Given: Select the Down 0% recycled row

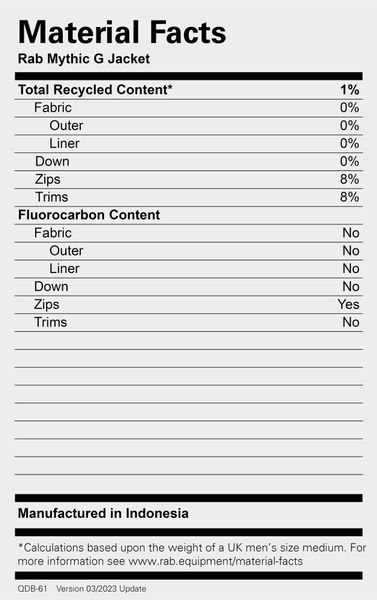Looking at the screenshot, I should (189, 161).
